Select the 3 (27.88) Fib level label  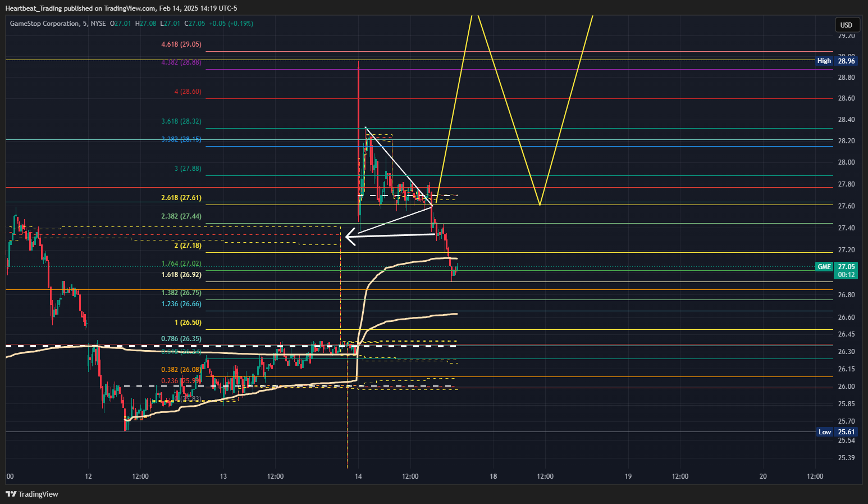[x=188, y=169]
